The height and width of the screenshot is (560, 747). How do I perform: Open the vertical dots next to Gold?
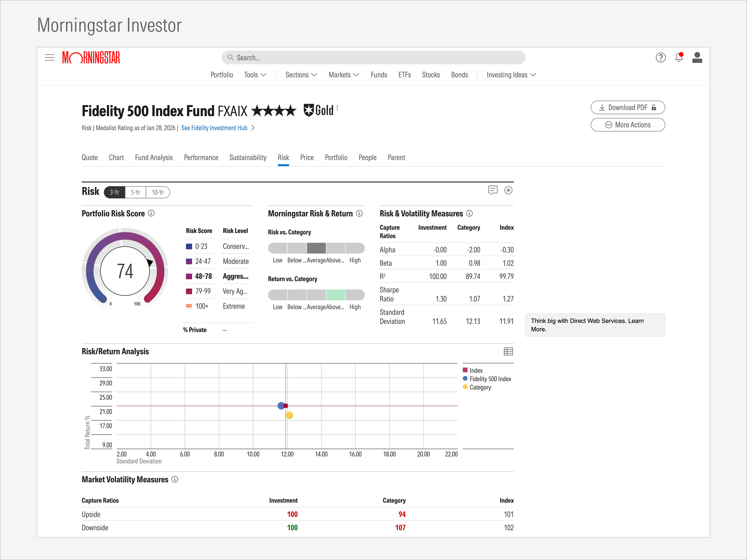pyautogui.click(x=337, y=108)
